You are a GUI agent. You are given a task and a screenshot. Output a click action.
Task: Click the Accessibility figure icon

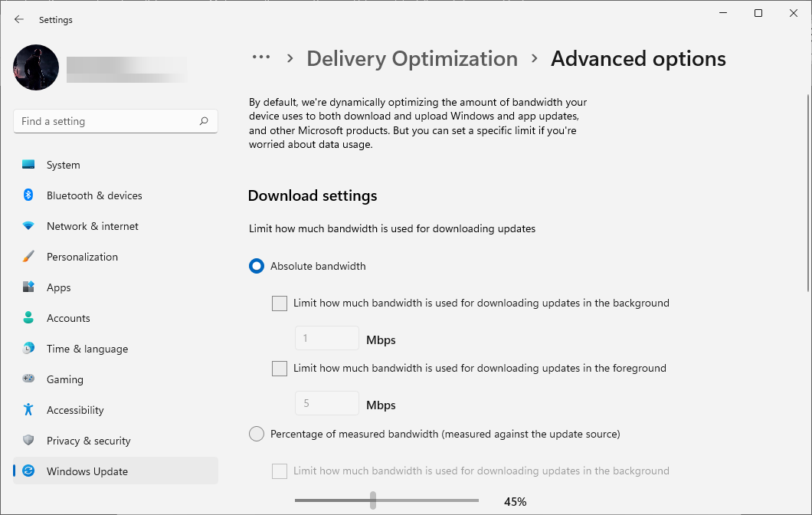(x=28, y=409)
